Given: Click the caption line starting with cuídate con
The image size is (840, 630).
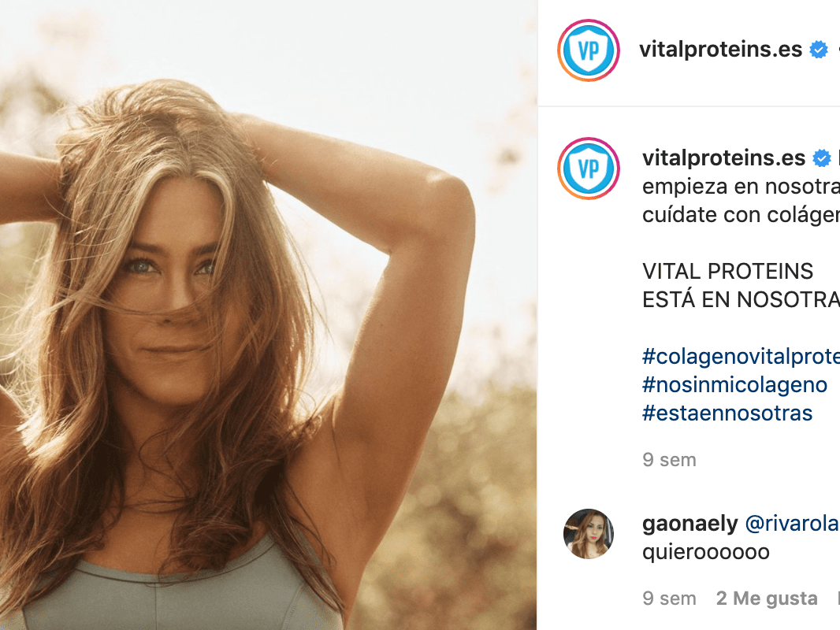Looking at the screenshot, I should (741, 215).
